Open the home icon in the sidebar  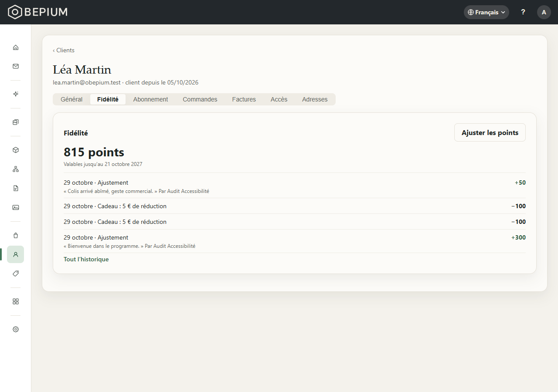coord(16,47)
